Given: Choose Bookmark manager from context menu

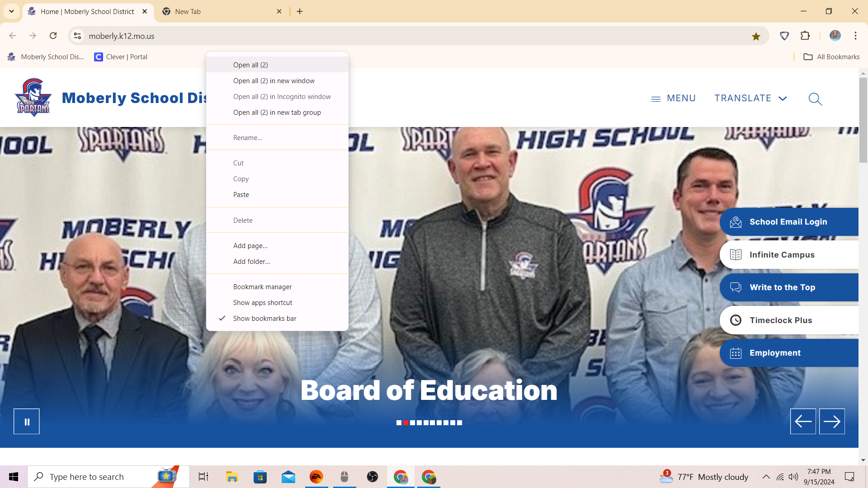Looking at the screenshot, I should (x=262, y=287).
